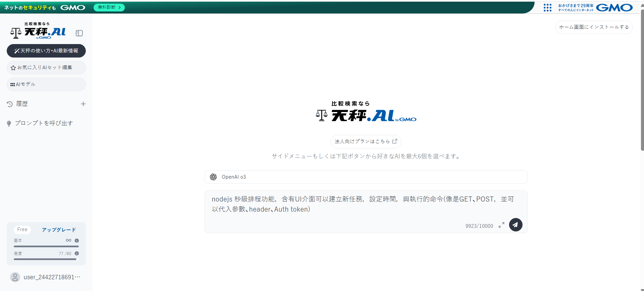The image size is (644, 291).
Task: Show info for the 基本 quota
Action: pos(77,241)
